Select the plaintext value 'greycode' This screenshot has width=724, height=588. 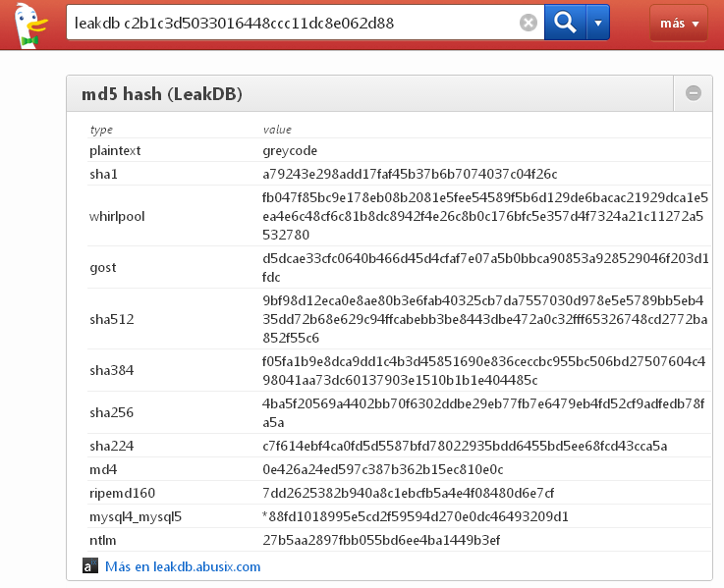290,151
